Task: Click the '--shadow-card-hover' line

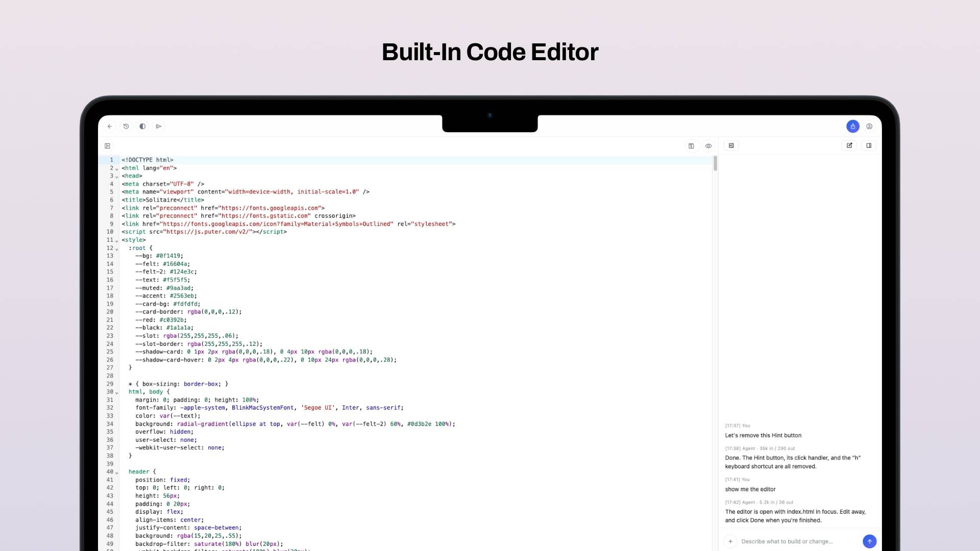Action: [x=266, y=360]
